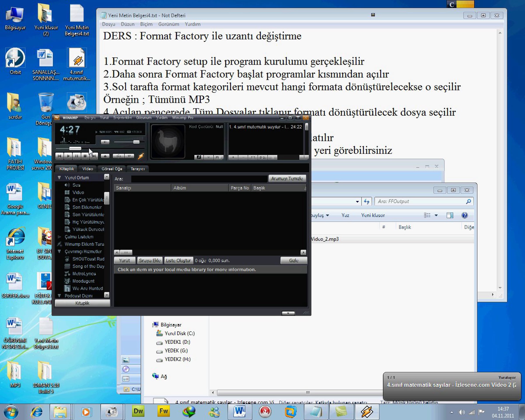Open Fireworks from the taskbar
Image resolution: width=525 pixels, height=420 pixels.
coord(164,411)
